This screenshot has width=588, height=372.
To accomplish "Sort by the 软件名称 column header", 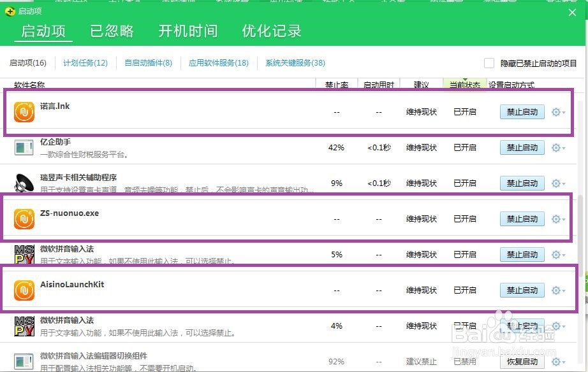I will 29,85.
